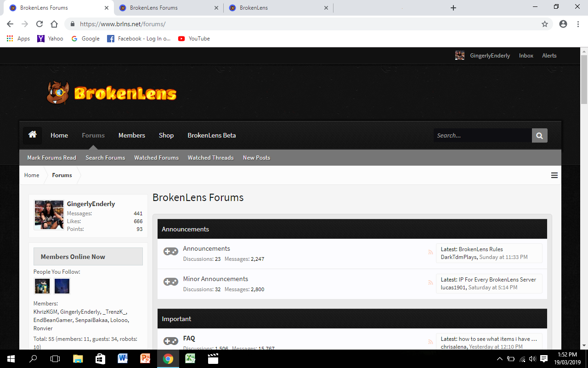Open Alerts in top bar
The height and width of the screenshot is (368, 588).
click(x=549, y=56)
